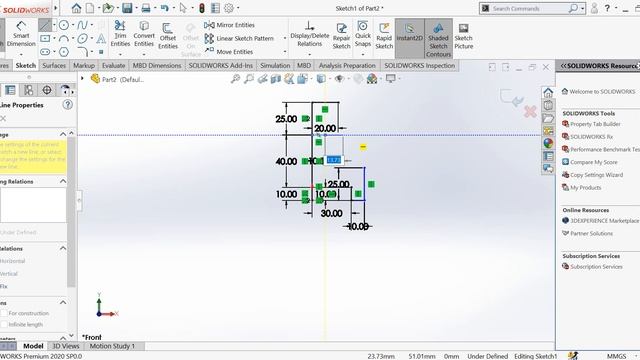Screen dimensions: 640x360
Task: Open the Smart Dimension dropdown arrow
Action: [21, 54]
